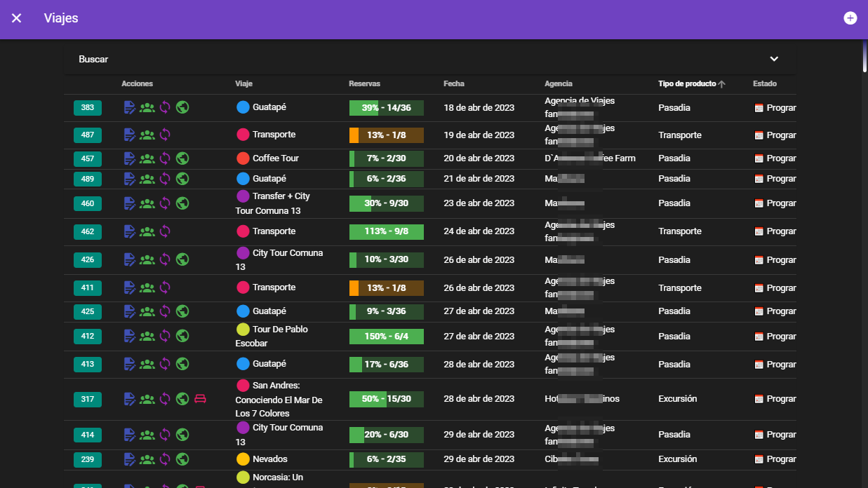Click the green globe icon for trip 489
The height and width of the screenshot is (488, 868).
(182, 179)
